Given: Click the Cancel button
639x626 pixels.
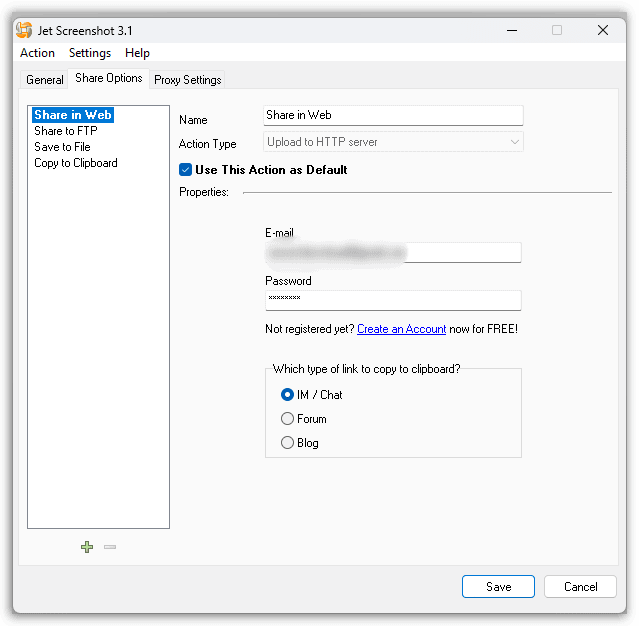Looking at the screenshot, I should tap(580, 586).
